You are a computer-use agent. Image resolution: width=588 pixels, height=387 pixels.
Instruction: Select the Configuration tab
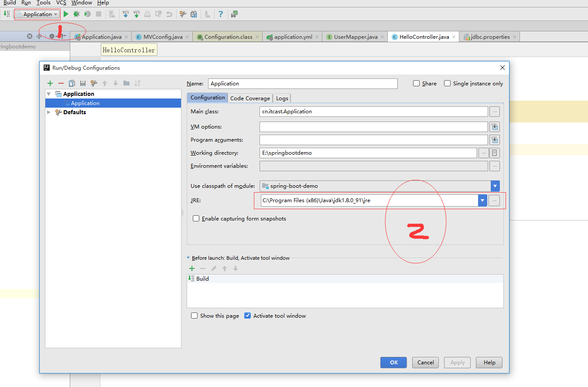208,98
